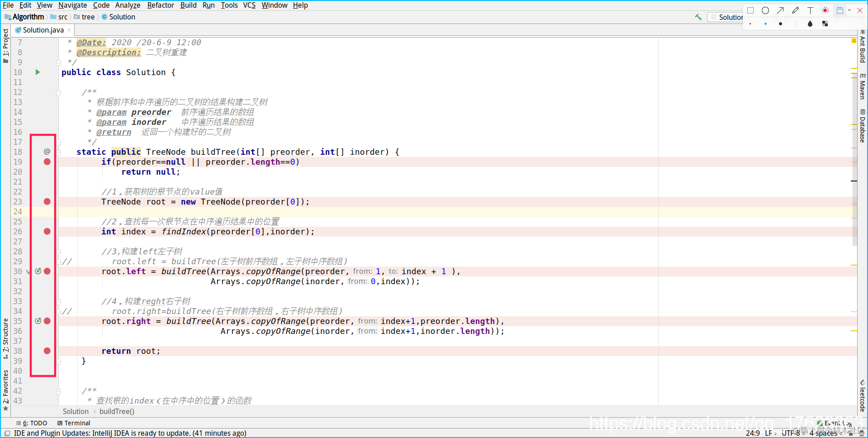Screen dimensions: 868x438
Task: Open the Ant Build tool window
Action: [x=863, y=46]
